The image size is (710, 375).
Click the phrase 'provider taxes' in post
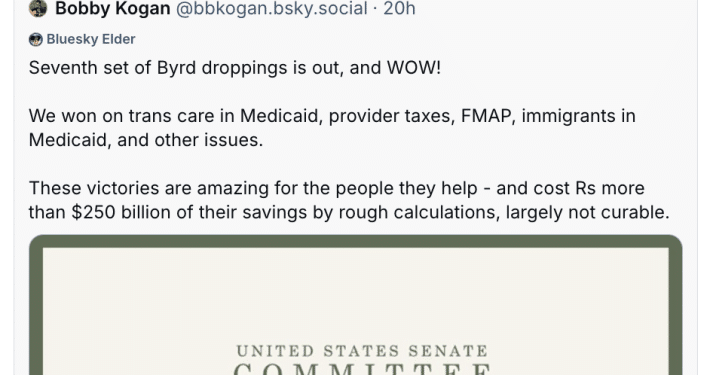tap(392, 116)
